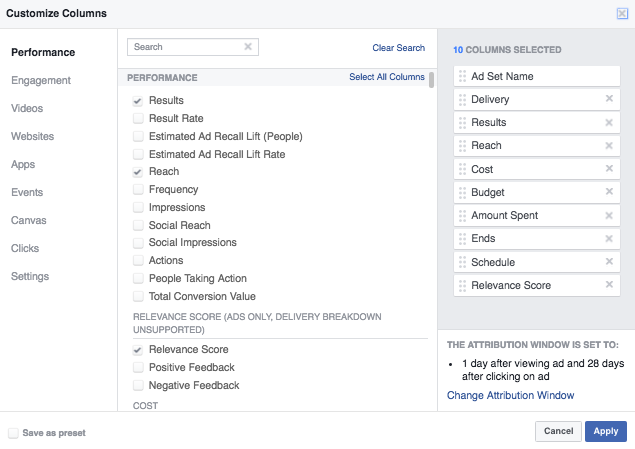Open the Change Attribution Window link
The image size is (635, 449).
(510, 396)
